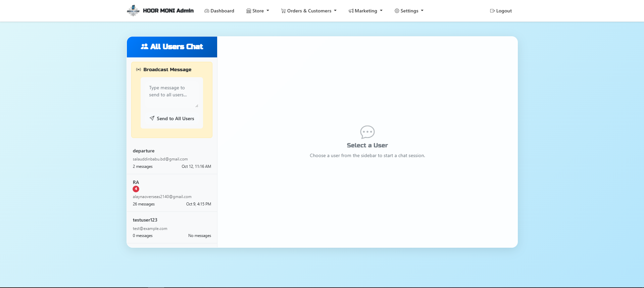This screenshot has height=288, width=644.
Task: Click the 'Oct 12, 11:16 AM' timestamp
Action: [x=196, y=166]
